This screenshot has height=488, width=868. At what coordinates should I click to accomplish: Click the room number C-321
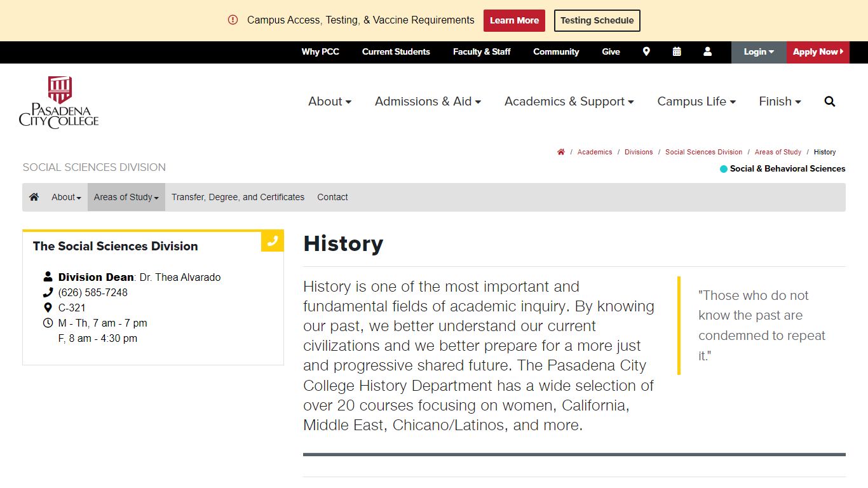point(72,308)
